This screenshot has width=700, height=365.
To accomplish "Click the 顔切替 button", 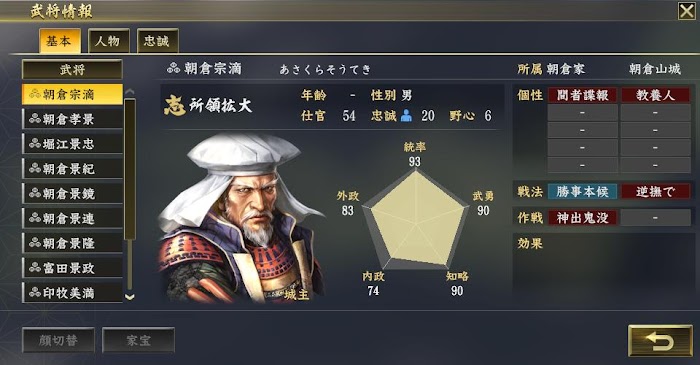I will point(58,340).
